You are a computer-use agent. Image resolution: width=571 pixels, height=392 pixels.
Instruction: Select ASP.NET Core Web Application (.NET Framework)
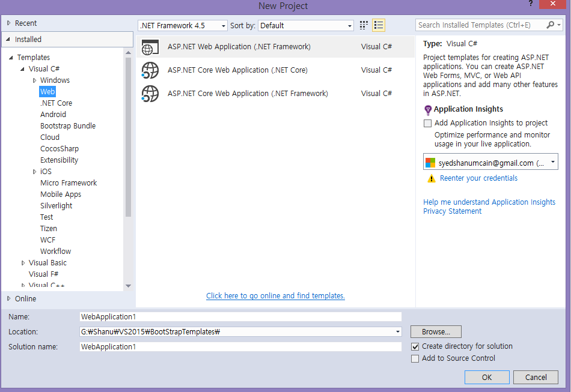pyautogui.click(x=276, y=94)
